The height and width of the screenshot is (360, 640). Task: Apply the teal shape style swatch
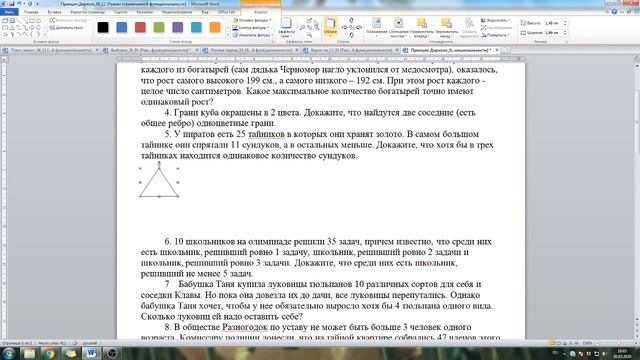(196, 27)
